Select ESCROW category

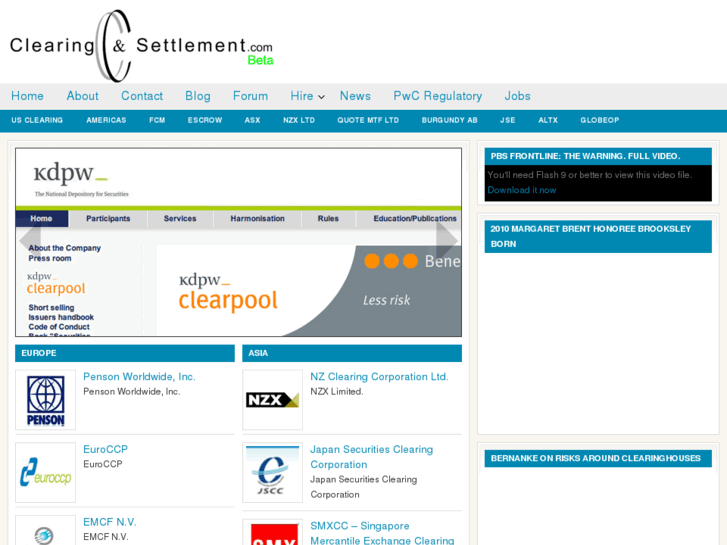point(205,120)
